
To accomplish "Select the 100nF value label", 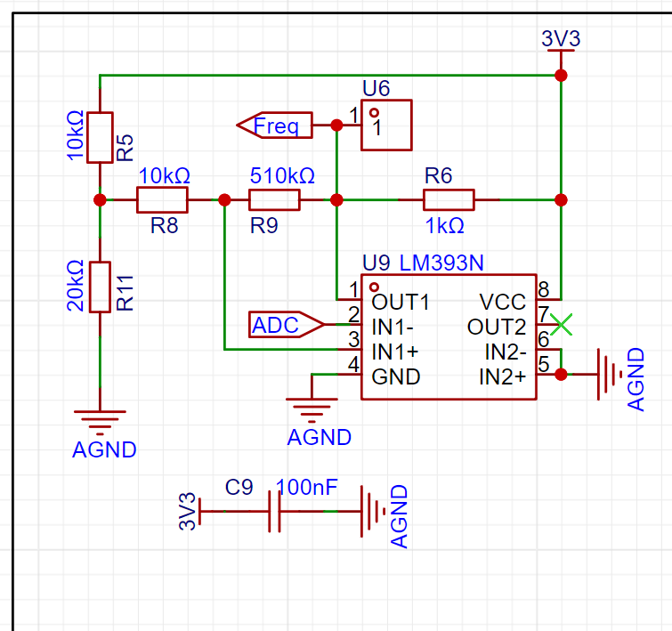I will 307,488.
